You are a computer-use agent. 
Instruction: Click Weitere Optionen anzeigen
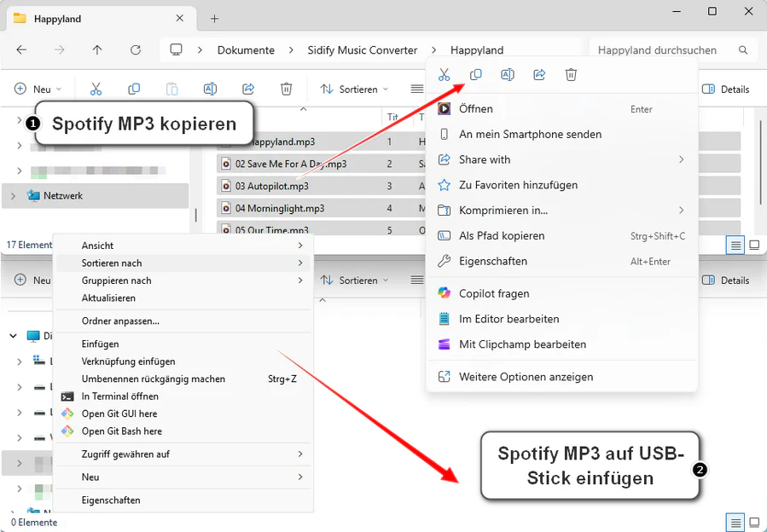[x=561, y=377]
